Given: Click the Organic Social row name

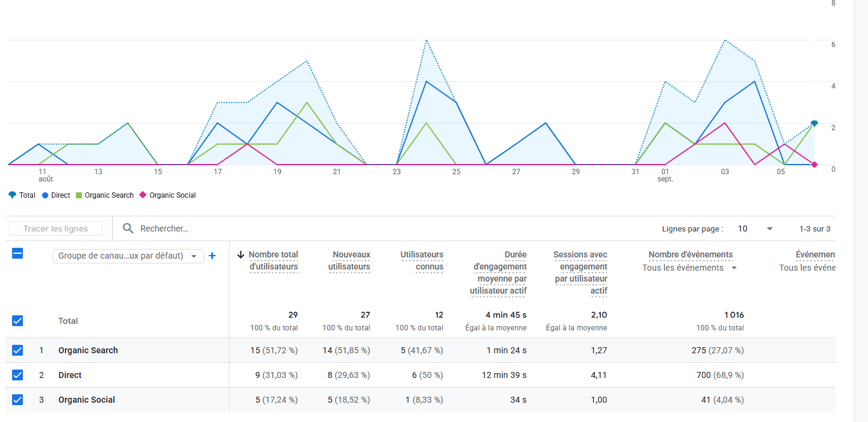Looking at the screenshot, I should point(87,400).
